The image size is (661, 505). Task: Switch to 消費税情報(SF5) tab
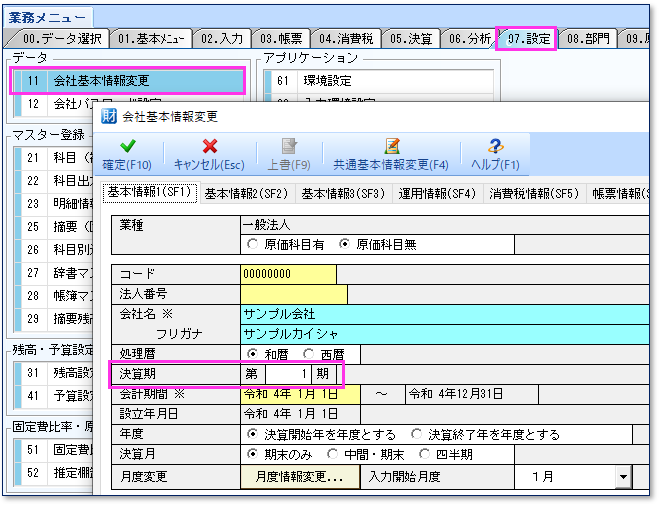click(x=534, y=193)
